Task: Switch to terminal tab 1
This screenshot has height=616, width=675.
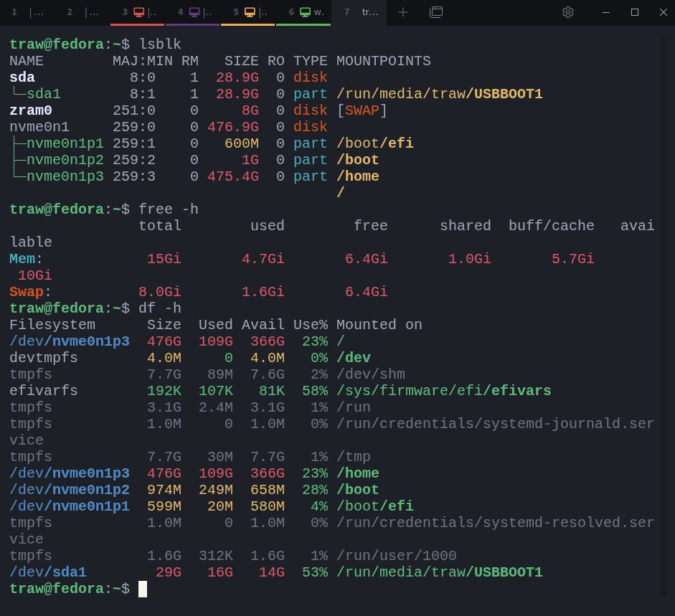Action: coord(27,12)
